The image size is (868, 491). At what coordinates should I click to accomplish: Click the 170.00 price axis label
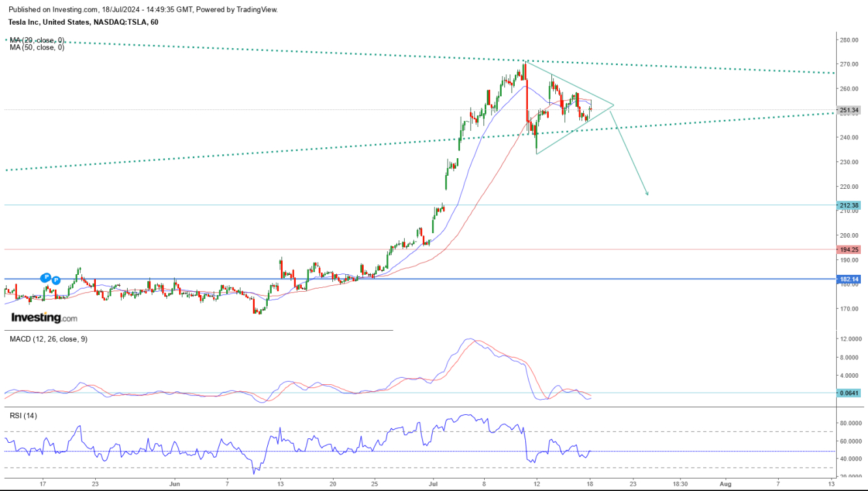tap(850, 309)
